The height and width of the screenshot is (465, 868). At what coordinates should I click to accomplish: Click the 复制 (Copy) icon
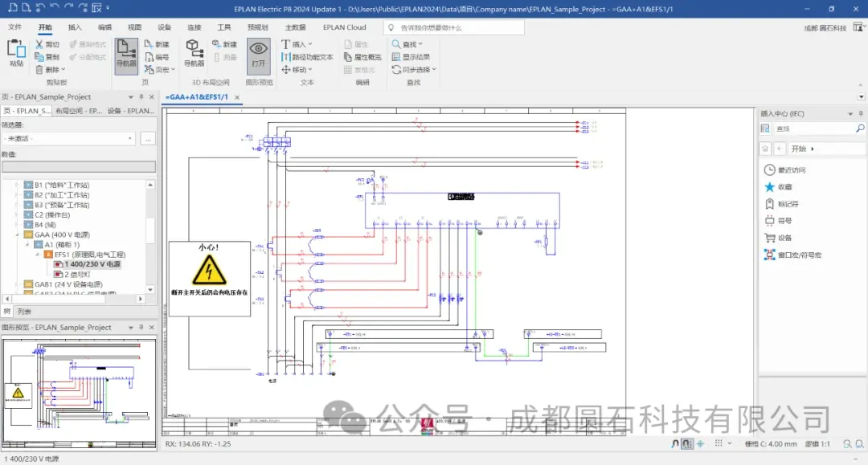click(39, 57)
